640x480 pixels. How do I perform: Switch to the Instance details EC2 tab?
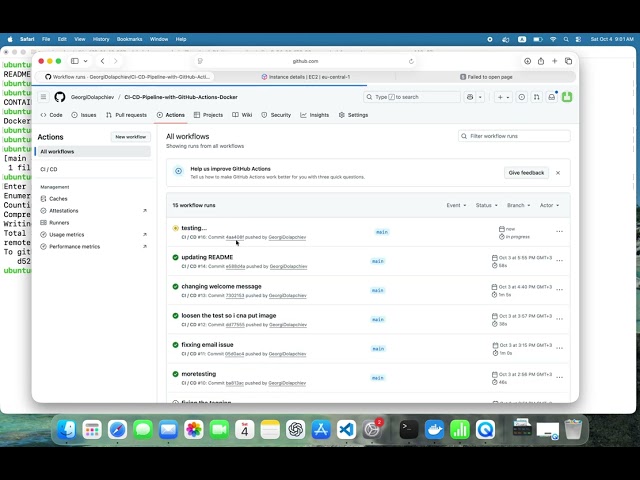305,77
